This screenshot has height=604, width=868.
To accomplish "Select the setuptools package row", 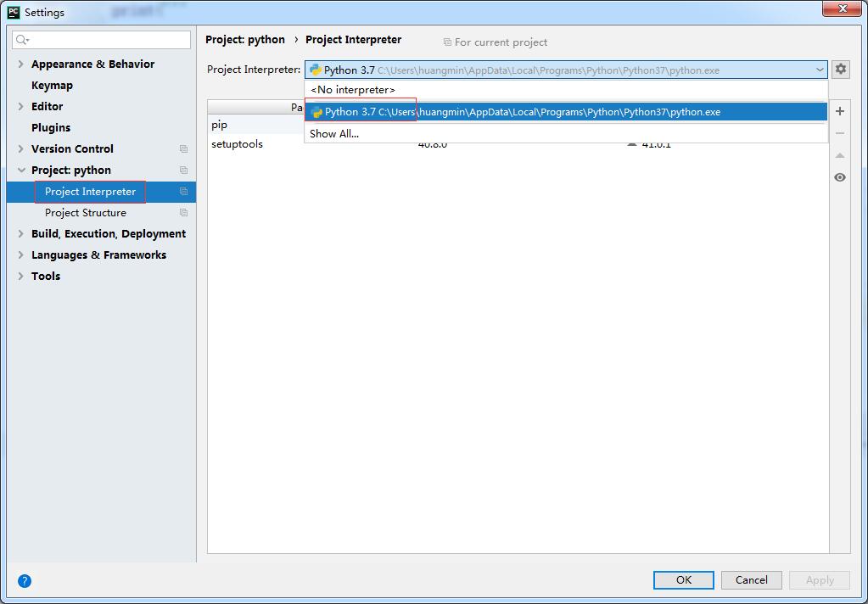I will [x=518, y=144].
